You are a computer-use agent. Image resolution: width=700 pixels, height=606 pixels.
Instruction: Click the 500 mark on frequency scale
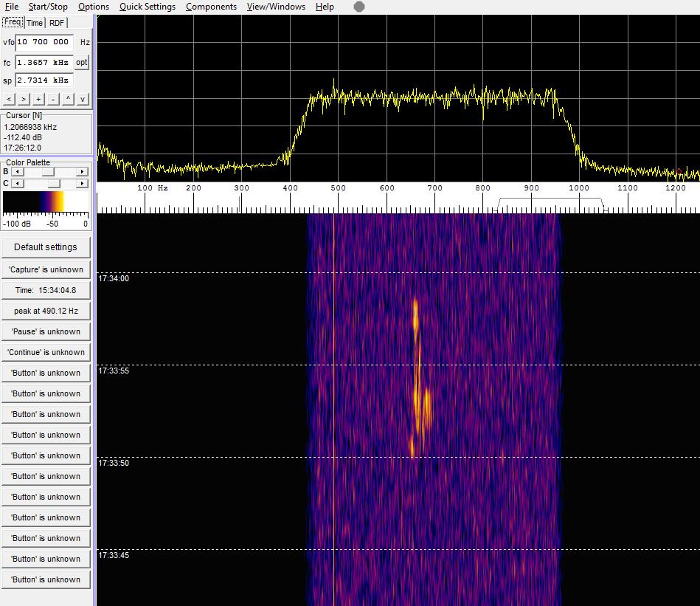[338, 188]
